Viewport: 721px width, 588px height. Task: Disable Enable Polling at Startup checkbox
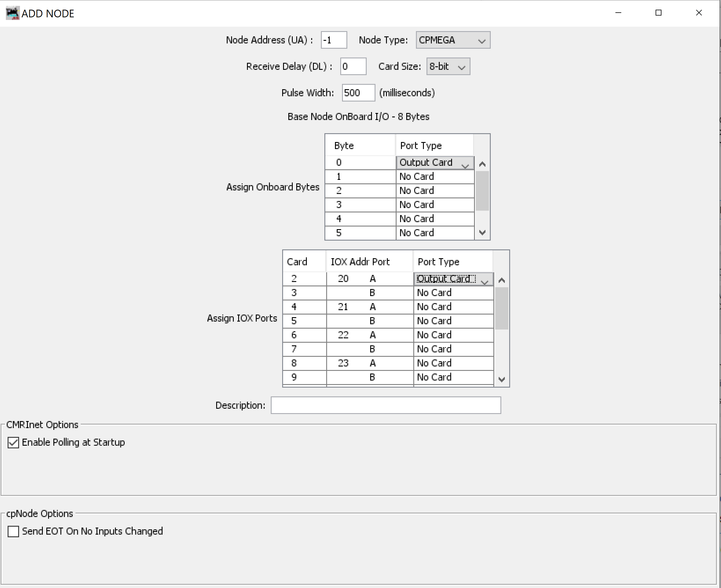tap(13, 442)
